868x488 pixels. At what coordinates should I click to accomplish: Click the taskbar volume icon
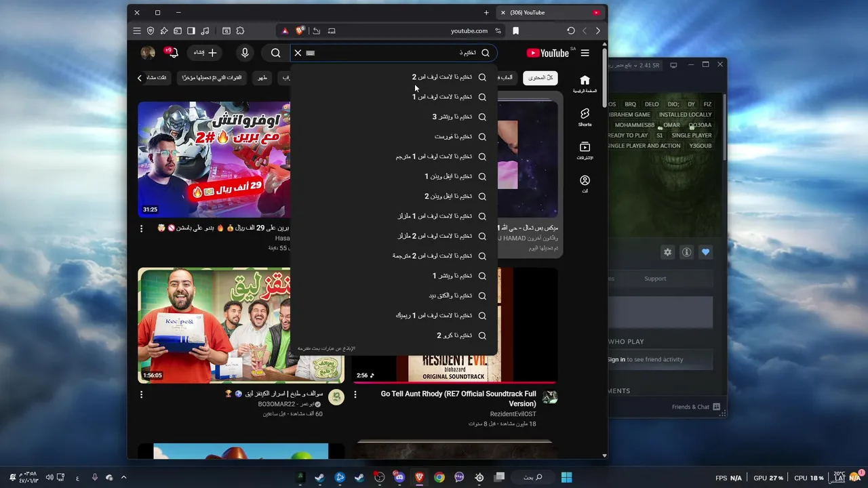click(x=50, y=477)
